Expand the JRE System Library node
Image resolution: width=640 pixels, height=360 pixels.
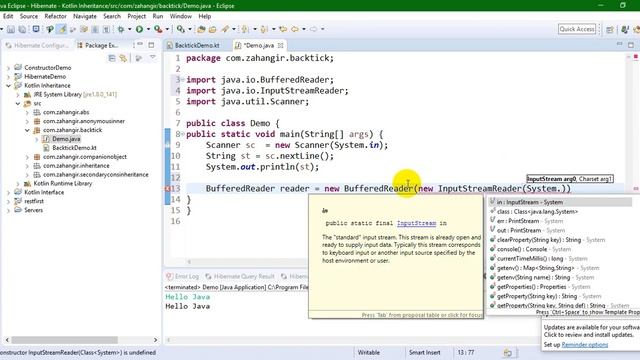tap(18, 95)
